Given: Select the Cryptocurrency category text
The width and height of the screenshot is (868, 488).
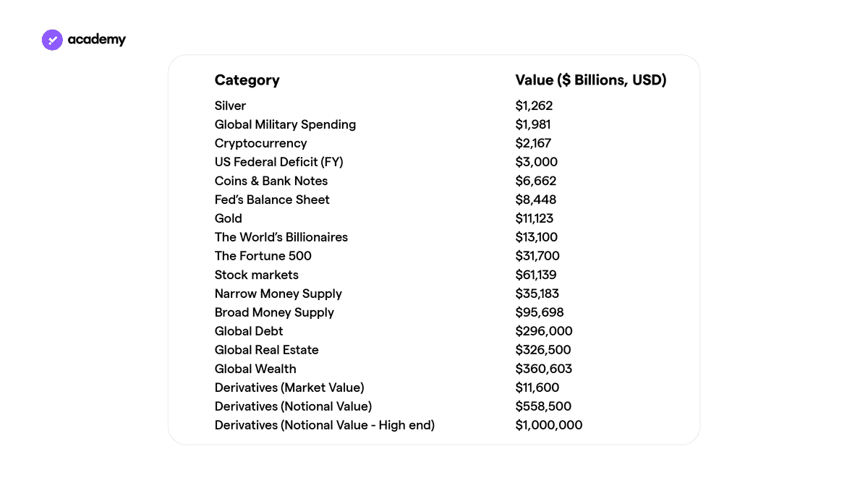Looking at the screenshot, I should pos(261,143).
